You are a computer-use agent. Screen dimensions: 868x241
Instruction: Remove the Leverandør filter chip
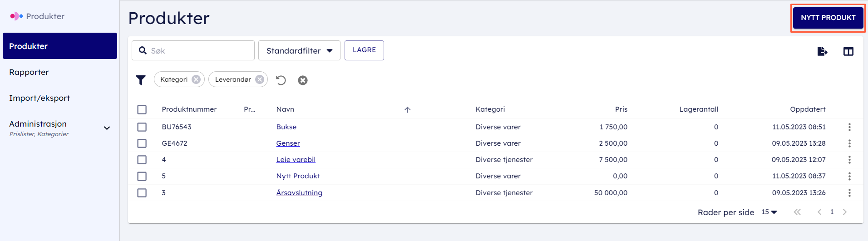260,79
